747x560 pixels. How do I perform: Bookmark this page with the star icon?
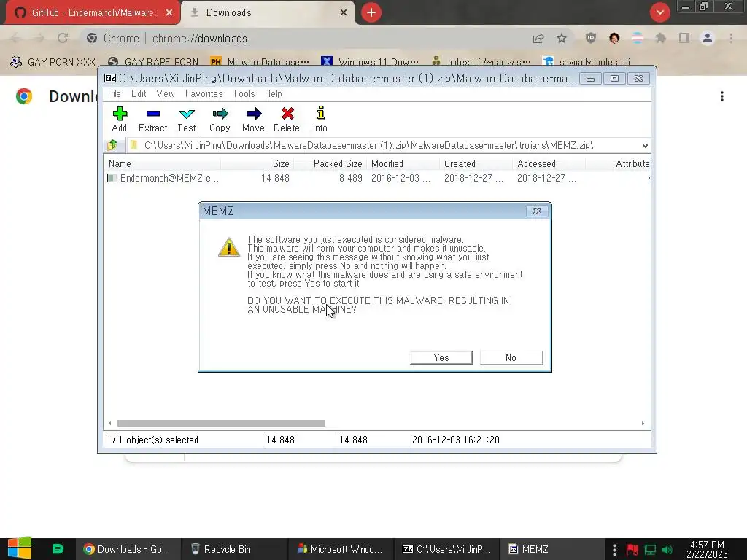[562, 38]
